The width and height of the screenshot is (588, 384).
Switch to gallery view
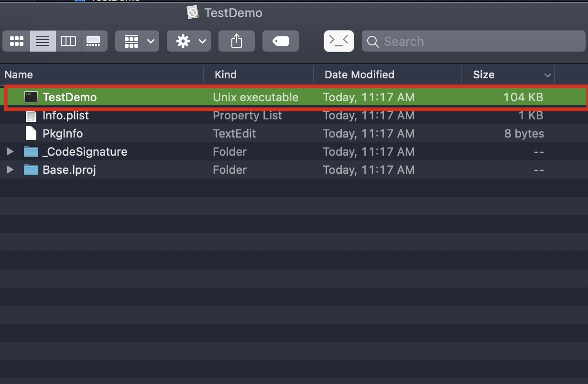pos(94,41)
